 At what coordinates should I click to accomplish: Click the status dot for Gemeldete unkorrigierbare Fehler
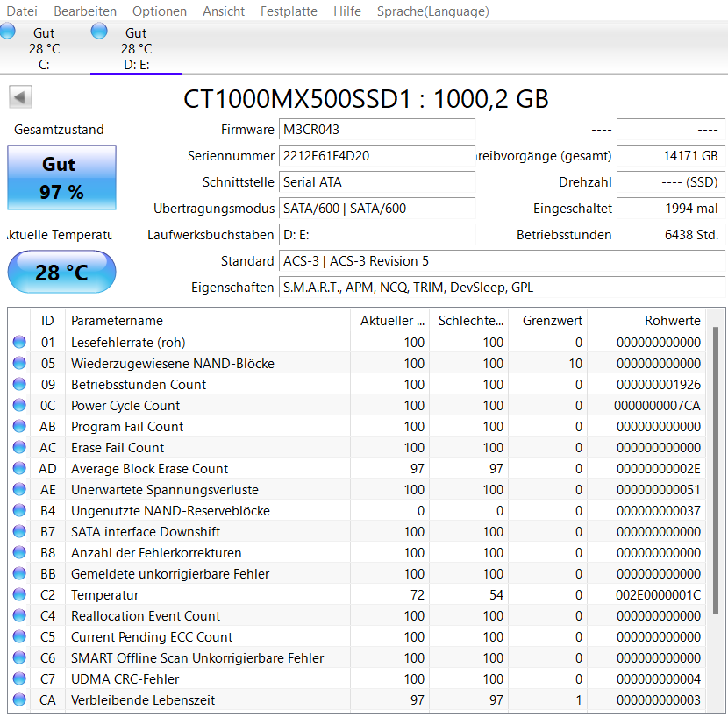[19, 573]
